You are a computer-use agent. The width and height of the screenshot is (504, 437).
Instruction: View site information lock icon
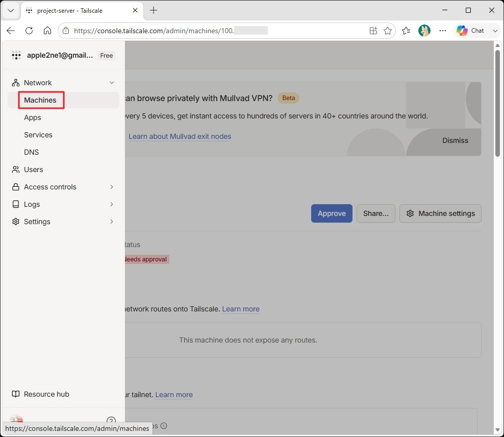click(x=66, y=31)
